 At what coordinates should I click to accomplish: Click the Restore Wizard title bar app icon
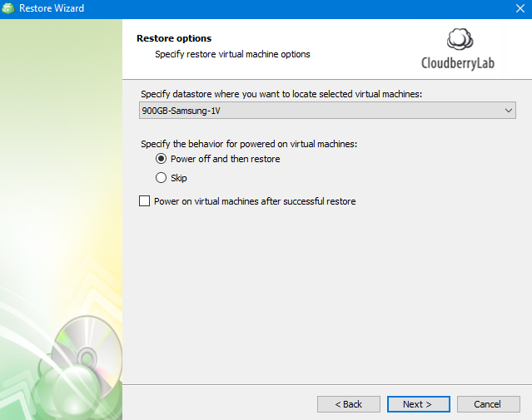(x=8, y=8)
